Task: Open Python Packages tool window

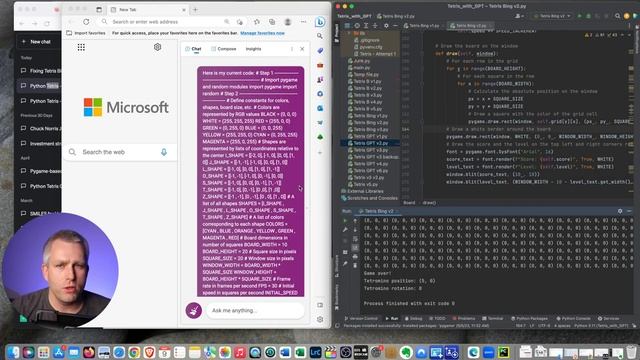Action: click(x=530, y=318)
